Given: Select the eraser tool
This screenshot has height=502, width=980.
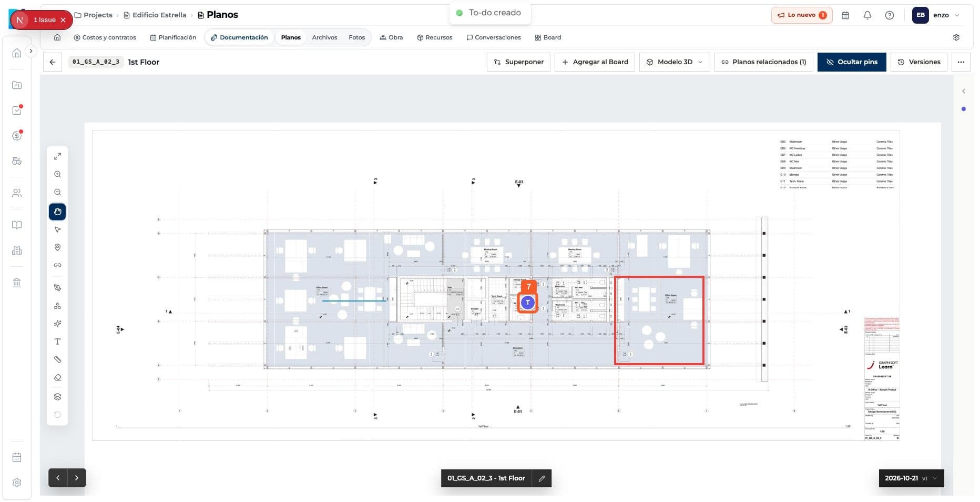Looking at the screenshot, I should [x=57, y=377].
